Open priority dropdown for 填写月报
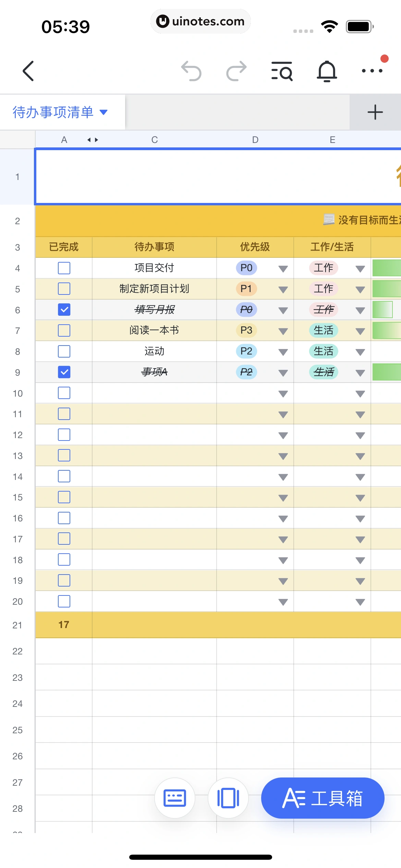This screenshot has height=868, width=401. [x=283, y=311]
